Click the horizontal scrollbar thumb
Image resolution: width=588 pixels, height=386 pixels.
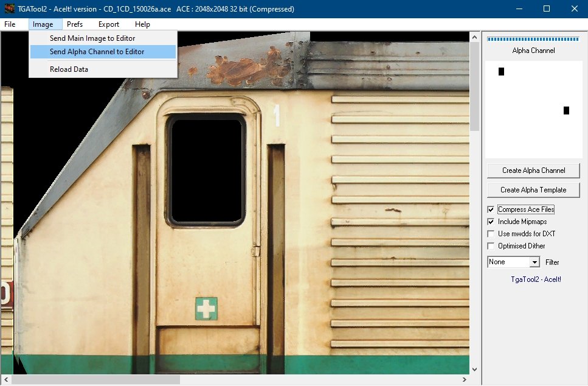pos(95,379)
